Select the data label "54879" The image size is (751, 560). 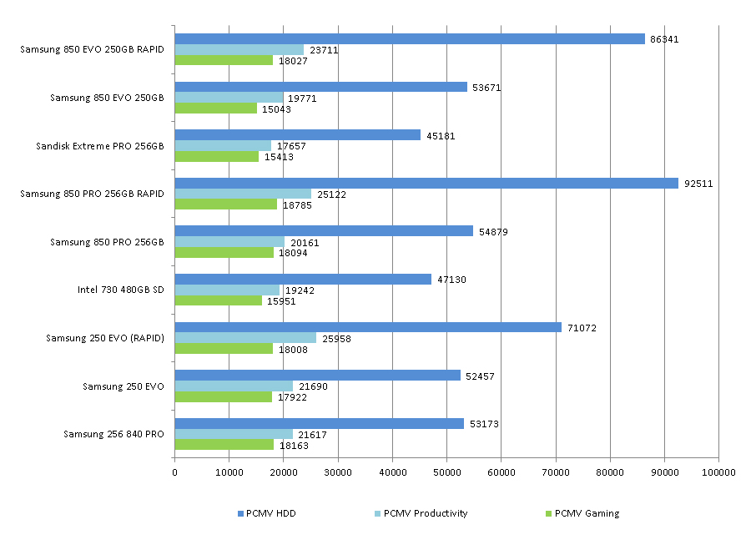pos(493,232)
